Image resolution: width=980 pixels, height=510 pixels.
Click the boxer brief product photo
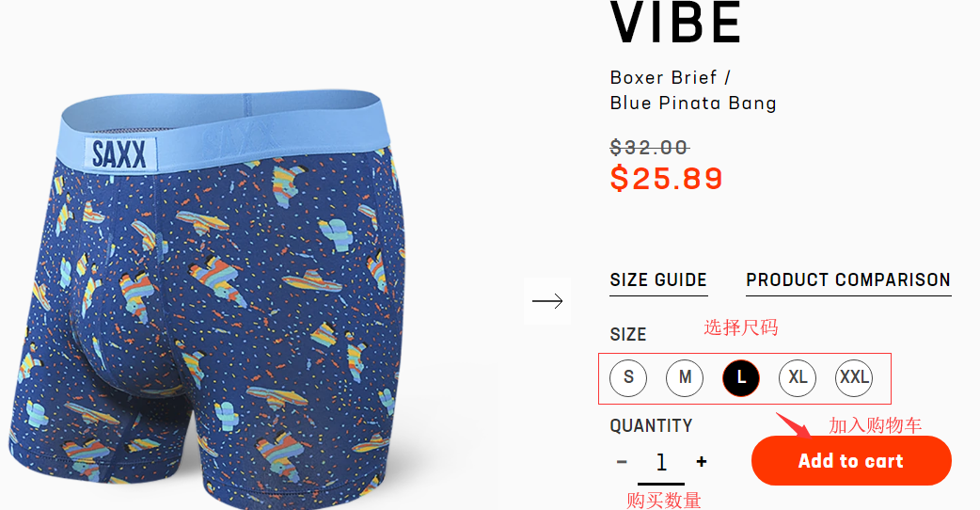click(x=206, y=300)
